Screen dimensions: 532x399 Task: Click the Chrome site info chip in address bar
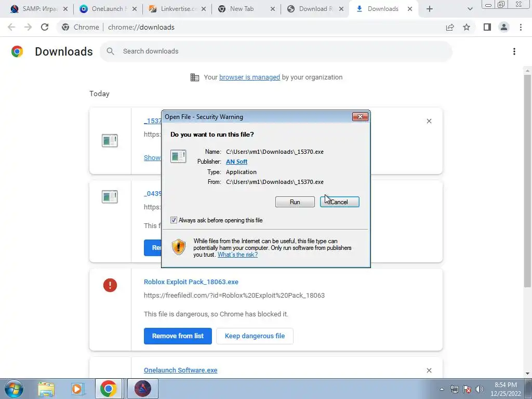[x=81, y=27]
